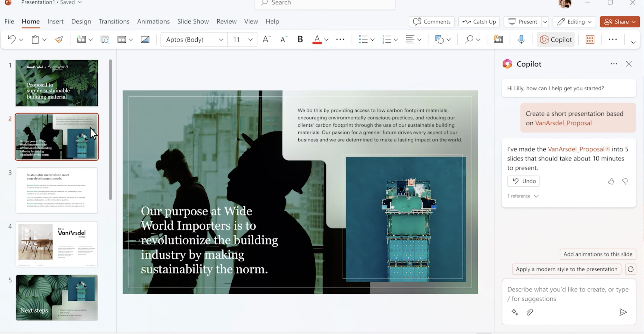Viewport: 644px width, 334px height.
Task: Click the Bold formatting icon
Action: pos(300,39)
